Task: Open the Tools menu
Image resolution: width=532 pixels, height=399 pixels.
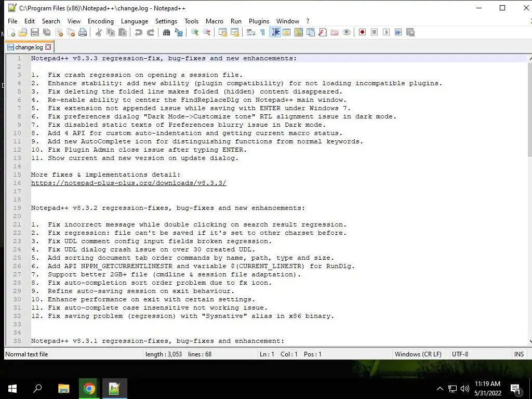Action: (191, 21)
